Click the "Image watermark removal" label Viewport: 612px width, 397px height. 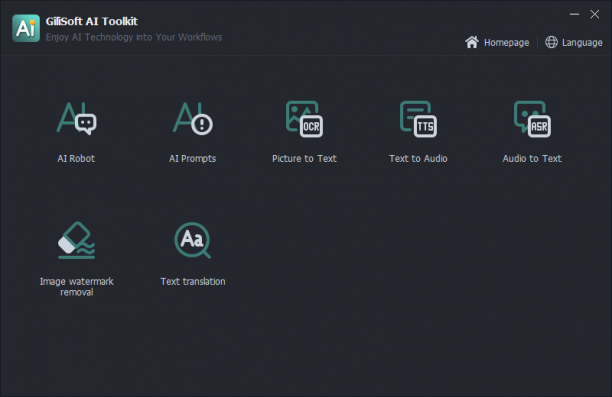pos(76,287)
